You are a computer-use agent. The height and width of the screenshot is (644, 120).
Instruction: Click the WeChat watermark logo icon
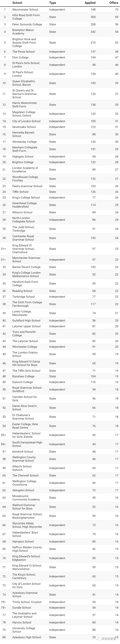click(98, 639)
